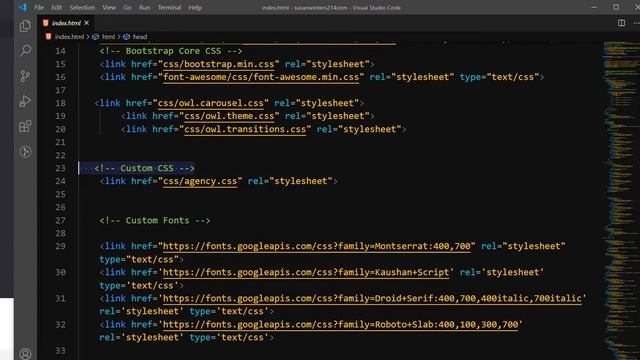Click the minimap code overview
The height and width of the screenshot is (360, 640).
621,200
